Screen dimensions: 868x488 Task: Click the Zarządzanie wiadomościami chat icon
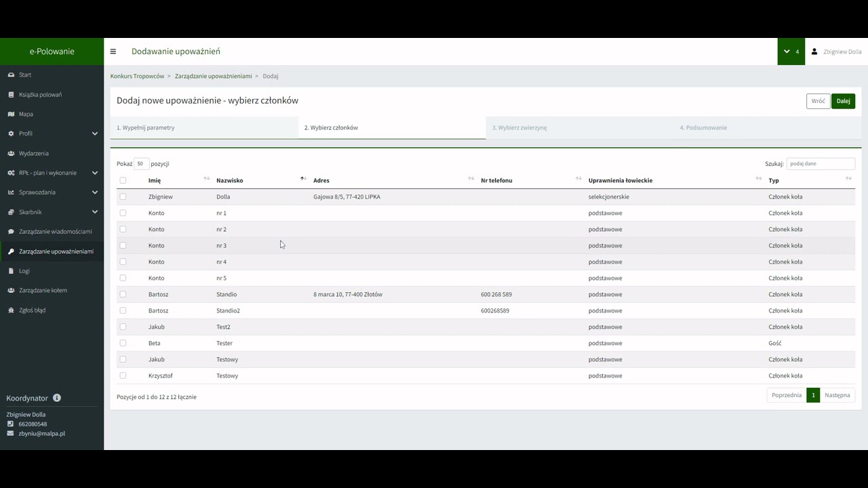pyautogui.click(x=11, y=232)
